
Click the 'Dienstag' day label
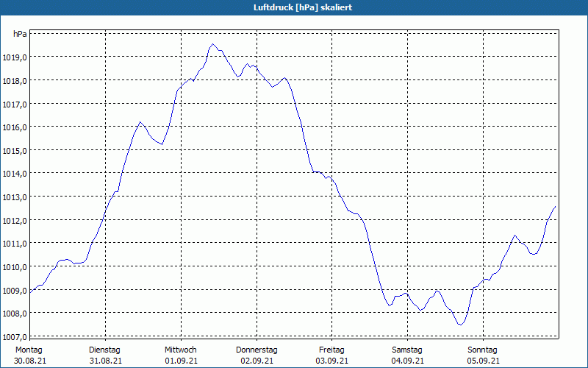[104, 350]
